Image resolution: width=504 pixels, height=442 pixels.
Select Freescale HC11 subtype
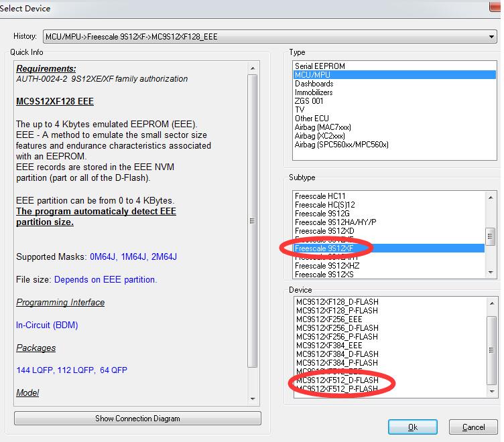pyautogui.click(x=389, y=196)
